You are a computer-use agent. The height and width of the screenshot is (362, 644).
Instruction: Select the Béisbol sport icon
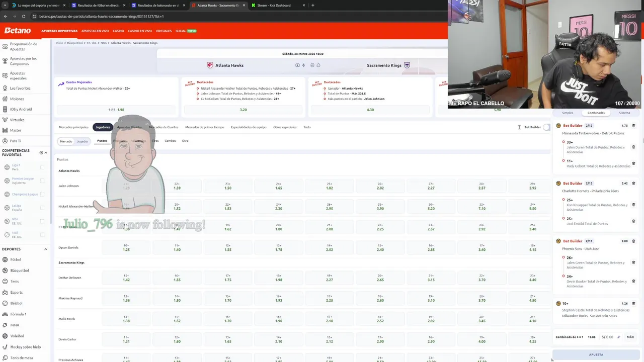pyautogui.click(x=5, y=303)
